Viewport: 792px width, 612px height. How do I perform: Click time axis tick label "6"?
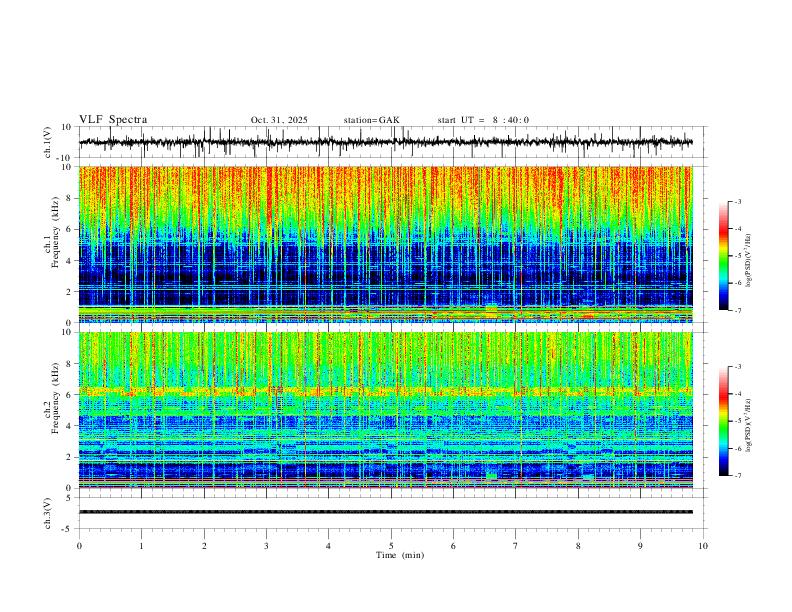point(453,546)
